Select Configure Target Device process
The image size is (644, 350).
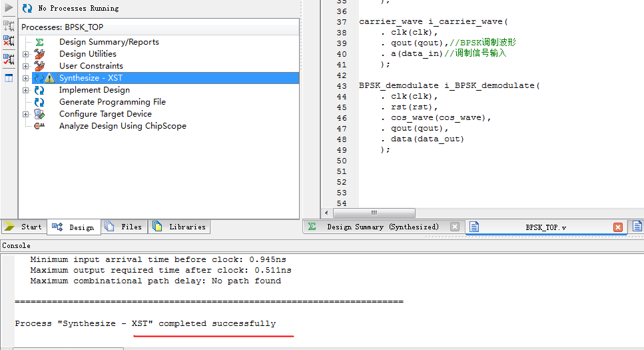[x=105, y=114]
